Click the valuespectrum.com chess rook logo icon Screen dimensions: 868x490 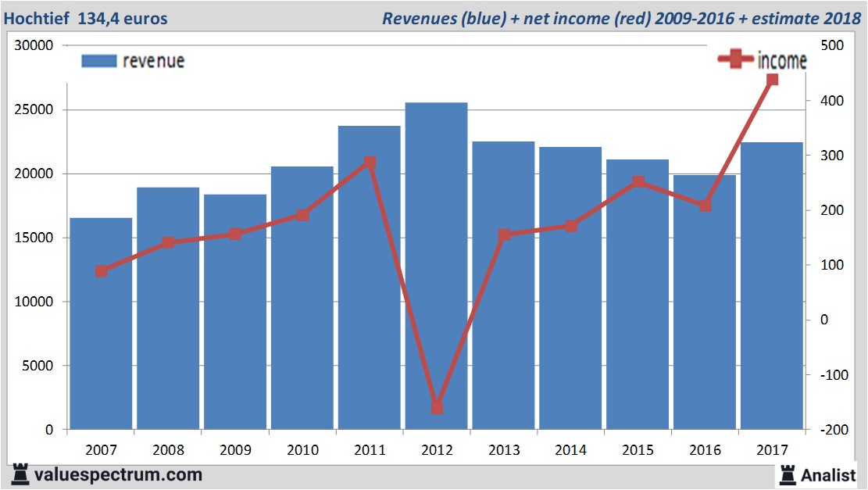(20, 474)
